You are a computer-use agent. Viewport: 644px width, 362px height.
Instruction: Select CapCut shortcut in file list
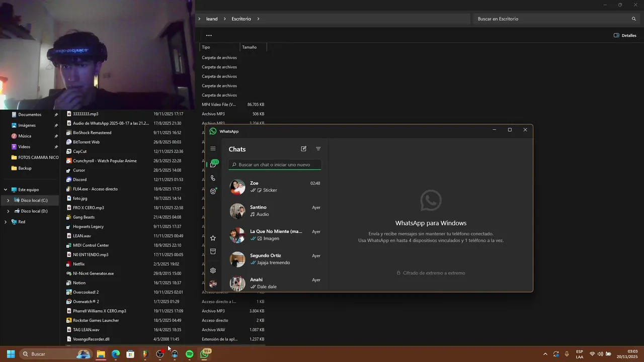79,151
